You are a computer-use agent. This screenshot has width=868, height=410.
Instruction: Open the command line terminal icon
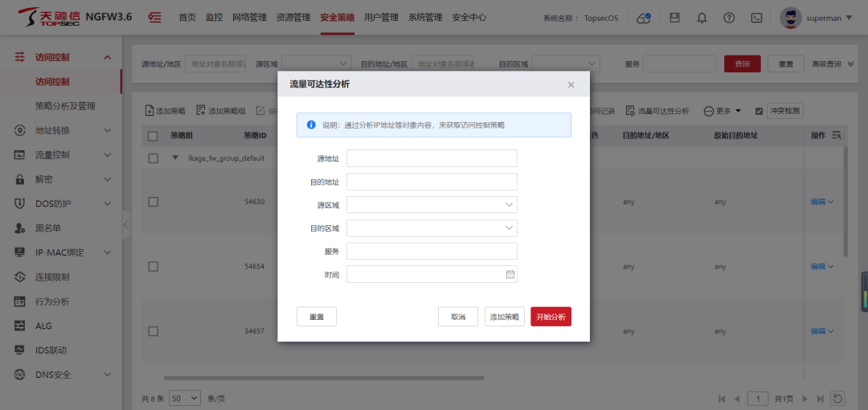756,18
